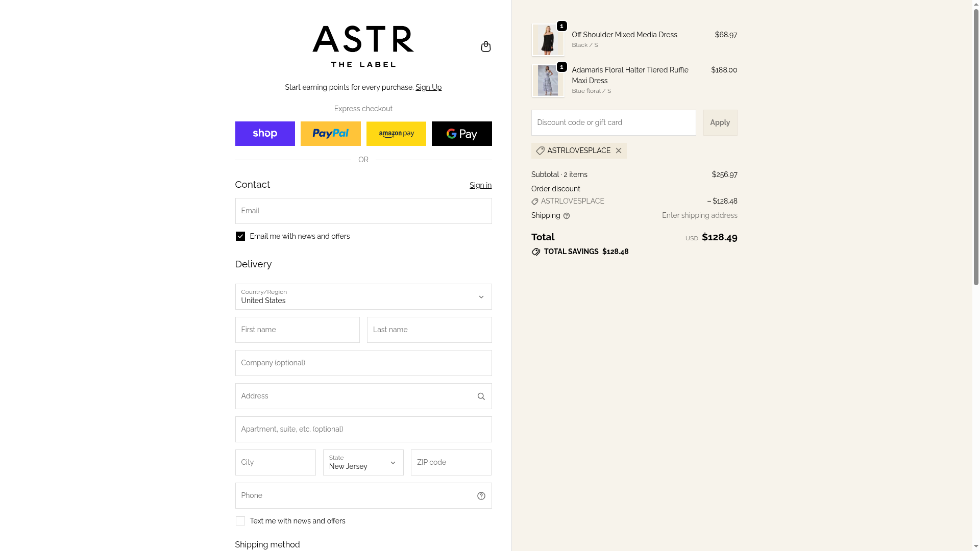Pay with Shop Pay express button
Screen dimensions: 980x551
coord(265,134)
